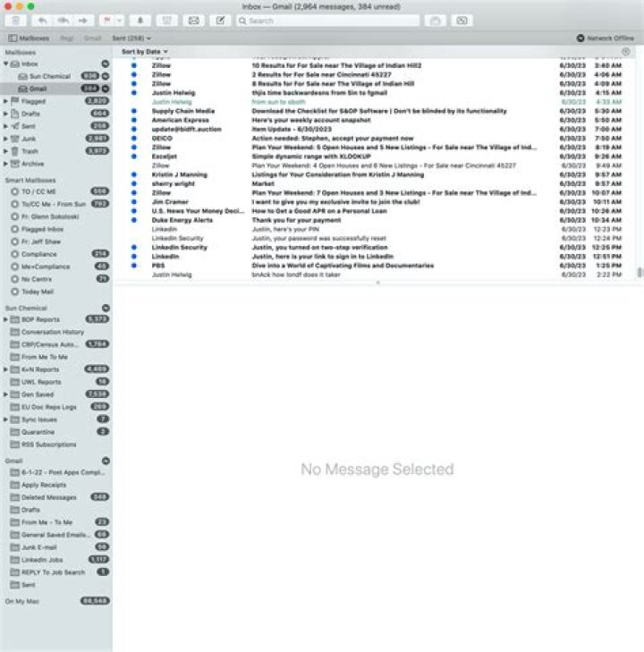
Task: Expand the K+N Reports folder
Action: coord(6,369)
